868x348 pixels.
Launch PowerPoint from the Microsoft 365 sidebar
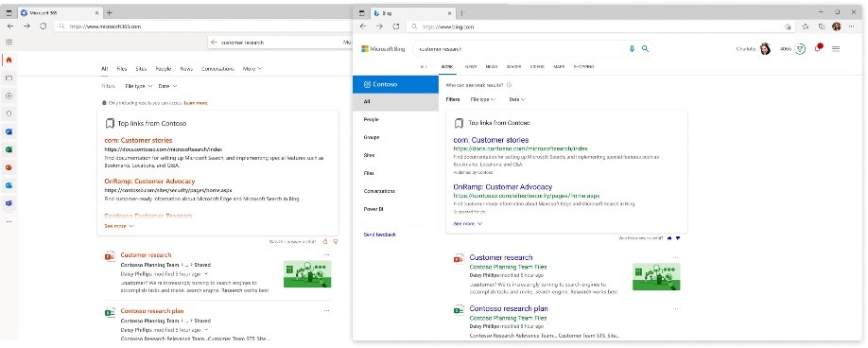tap(9, 167)
